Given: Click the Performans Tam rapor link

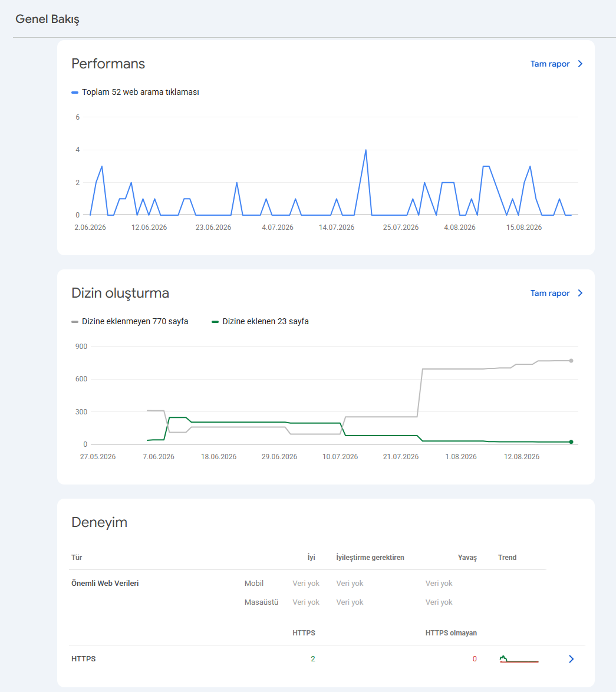Looking at the screenshot, I should pos(550,64).
